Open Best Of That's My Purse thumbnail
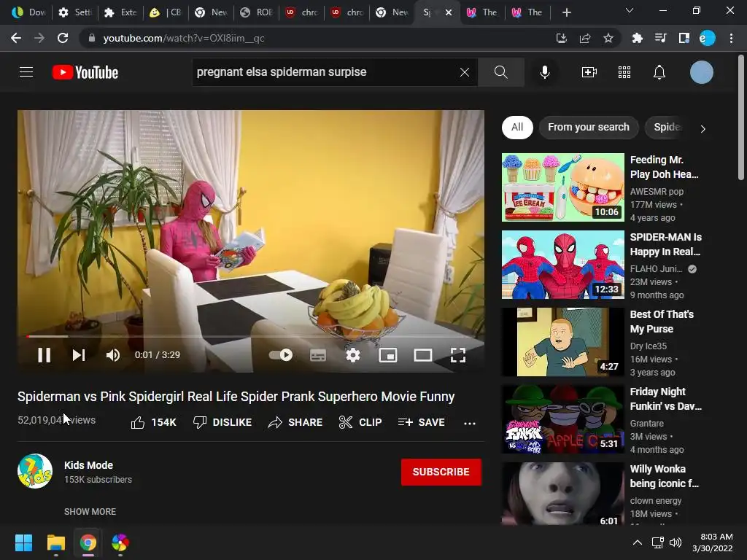 pos(562,342)
